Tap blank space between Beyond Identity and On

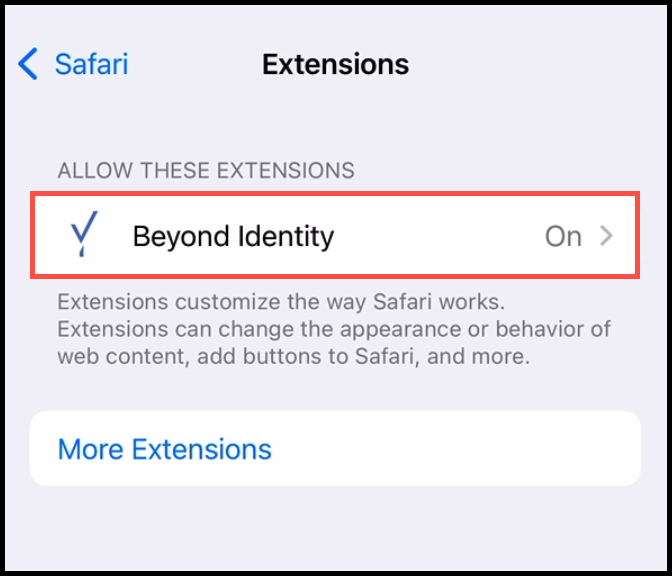[437, 236]
